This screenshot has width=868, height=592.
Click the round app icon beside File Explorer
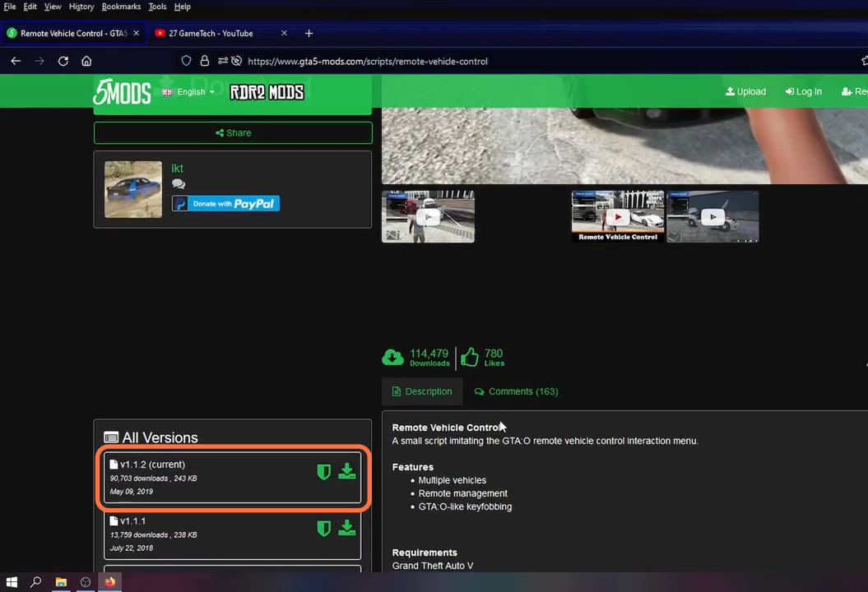coord(86,582)
